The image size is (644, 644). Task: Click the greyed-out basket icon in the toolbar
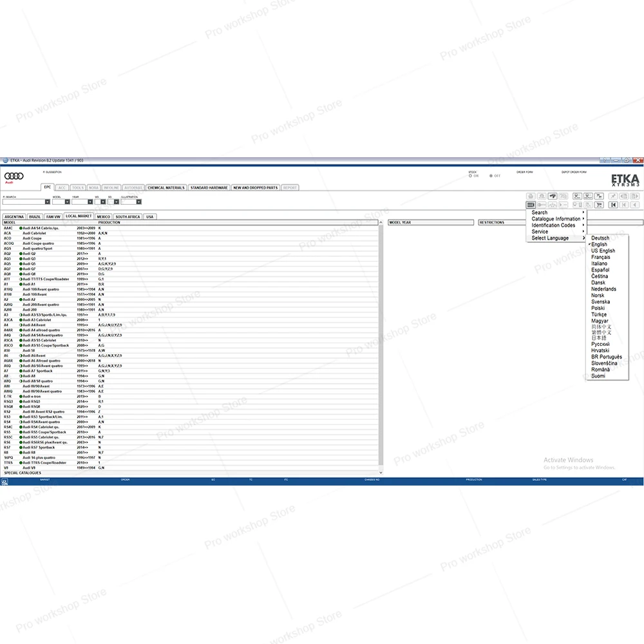click(x=531, y=196)
